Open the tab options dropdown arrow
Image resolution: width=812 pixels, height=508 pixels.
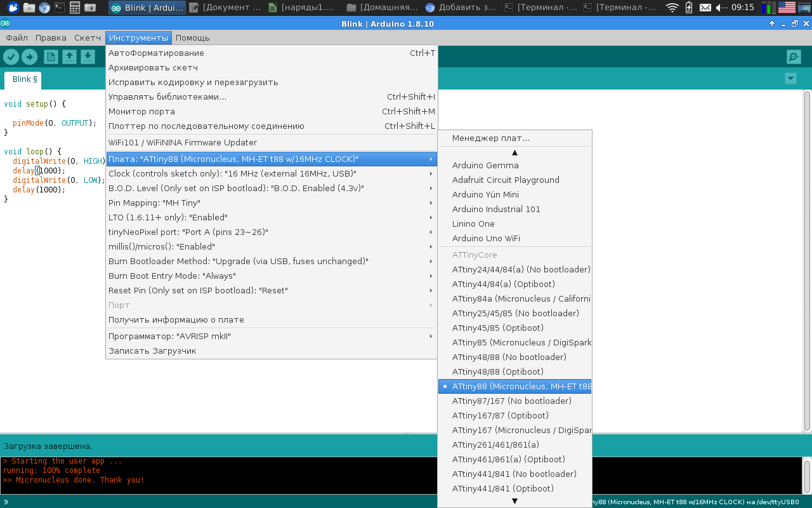pyautogui.click(x=790, y=79)
